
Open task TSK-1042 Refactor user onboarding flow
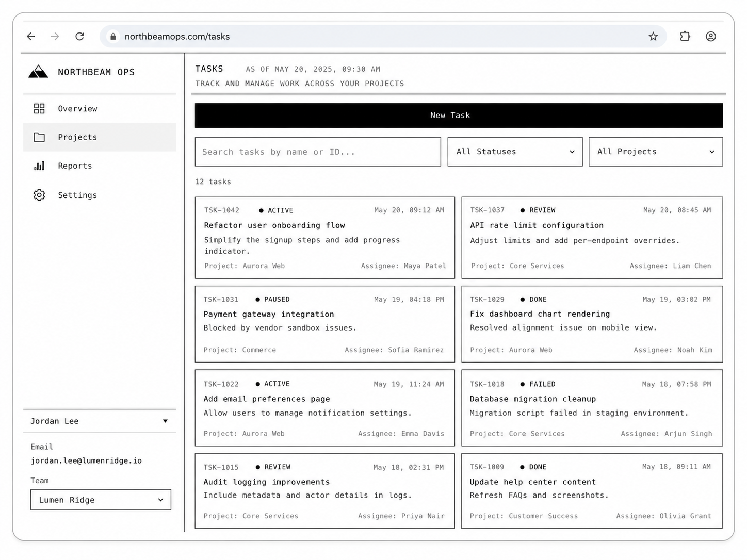(325, 238)
